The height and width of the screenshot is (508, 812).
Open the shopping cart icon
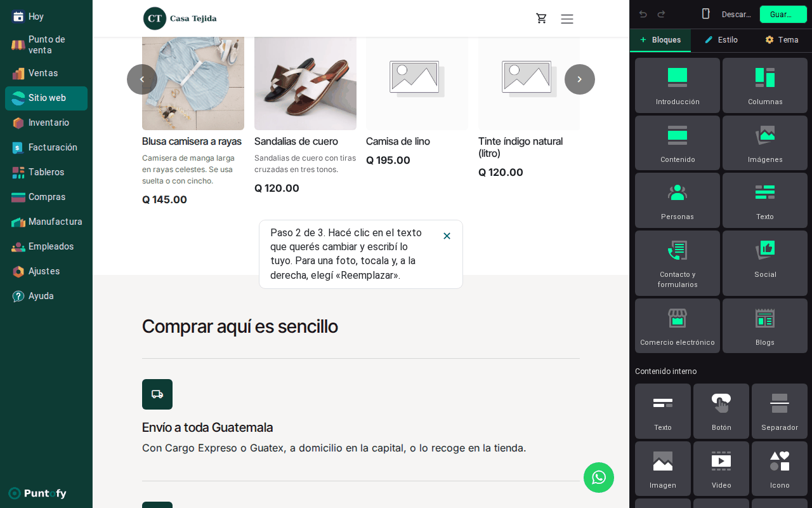click(541, 18)
